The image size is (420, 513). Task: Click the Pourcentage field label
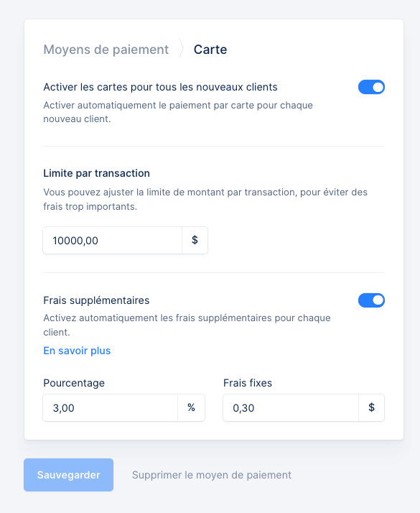74,383
